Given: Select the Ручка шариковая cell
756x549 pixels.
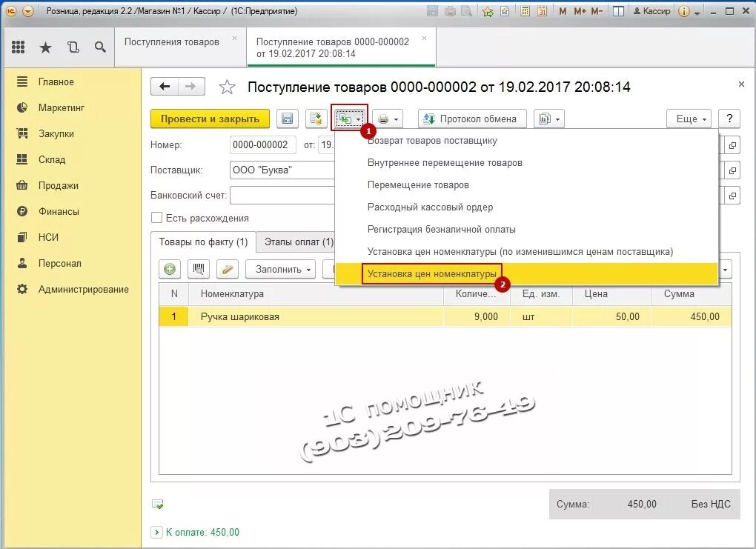Looking at the screenshot, I should point(316,316).
